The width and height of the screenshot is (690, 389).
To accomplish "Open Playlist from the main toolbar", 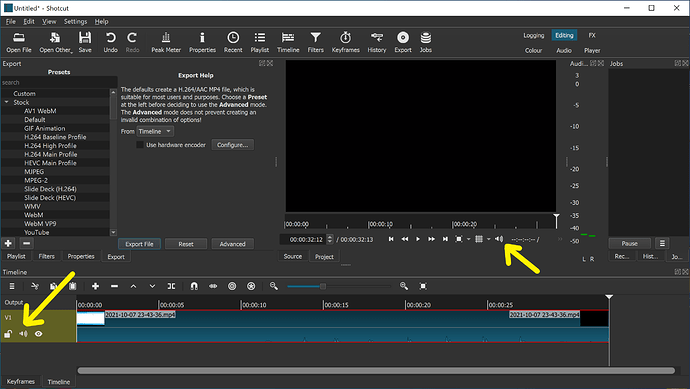I will tap(260, 42).
